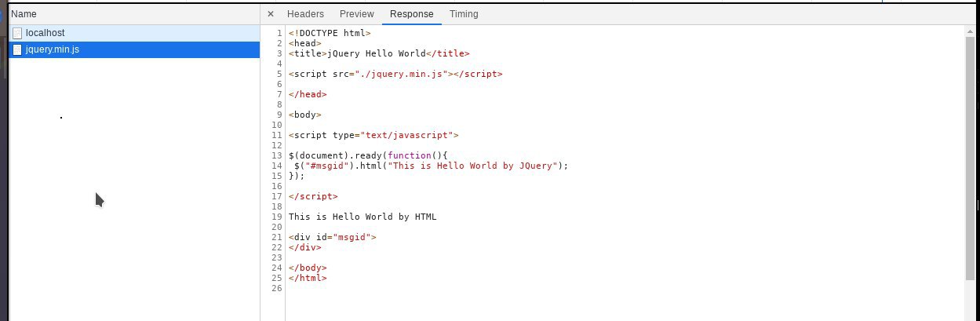Click the DOCTYPE html line

click(330, 33)
